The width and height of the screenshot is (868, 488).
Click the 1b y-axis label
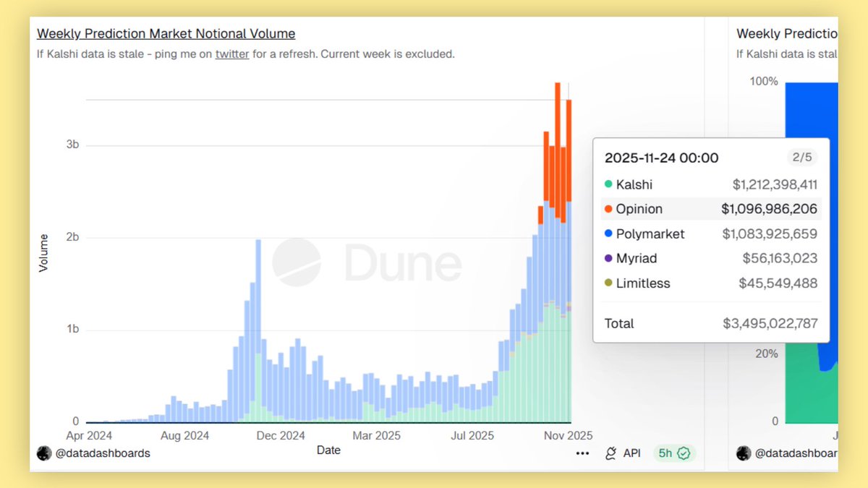point(72,330)
